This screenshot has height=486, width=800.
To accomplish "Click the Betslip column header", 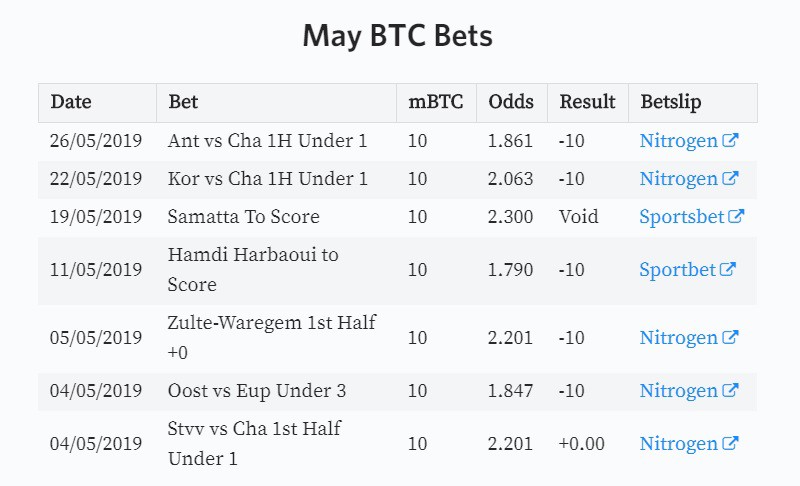I will (x=670, y=102).
